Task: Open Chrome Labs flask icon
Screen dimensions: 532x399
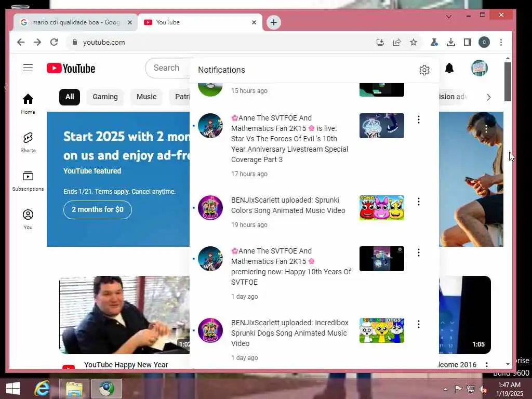Action: (434, 42)
